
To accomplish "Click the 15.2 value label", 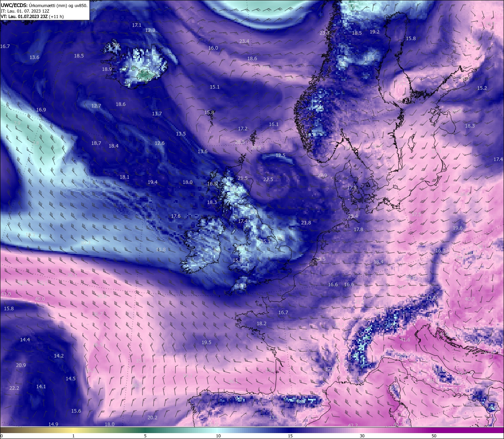I will [x=482, y=88].
